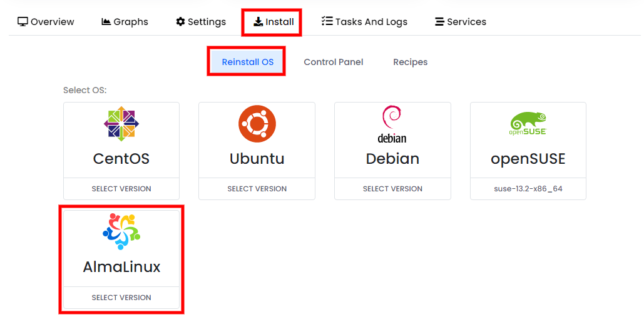Expand Debian SELECT VERSION dropdown

(392, 189)
